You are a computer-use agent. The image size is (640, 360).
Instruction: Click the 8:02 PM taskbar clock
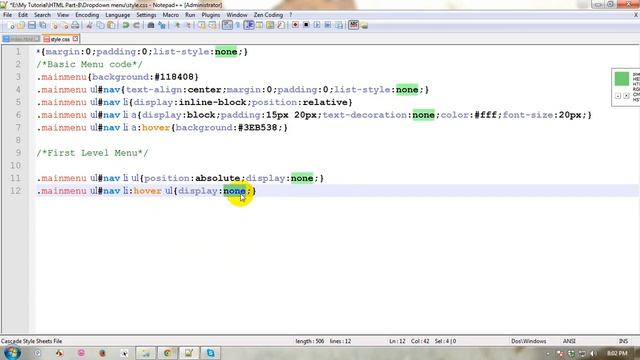point(617,353)
